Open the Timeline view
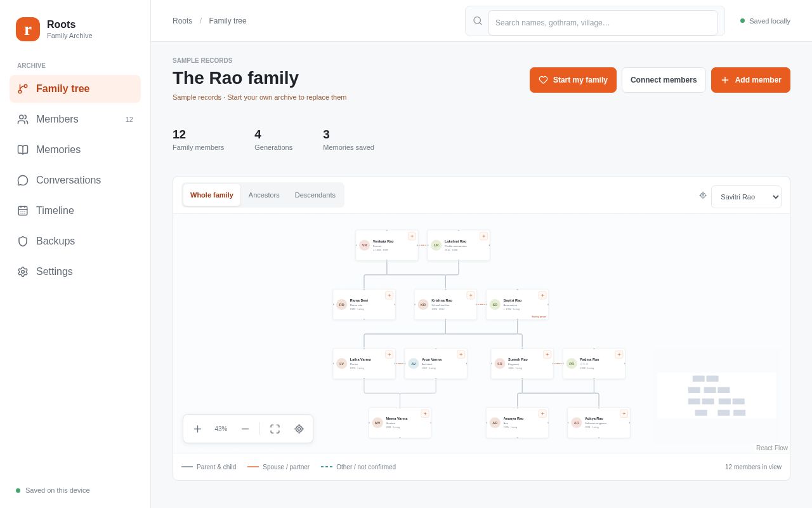The height and width of the screenshot is (508, 812). pyautogui.click(x=75, y=211)
